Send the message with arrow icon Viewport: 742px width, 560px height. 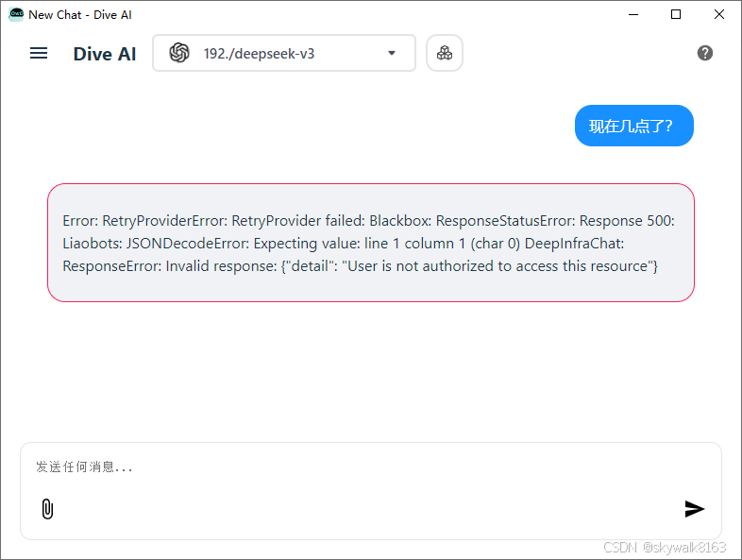(694, 509)
